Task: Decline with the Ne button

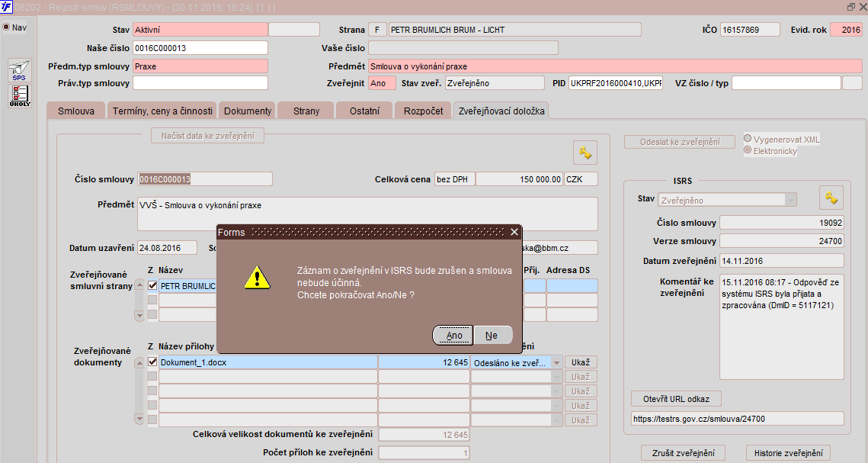Action: (x=492, y=335)
